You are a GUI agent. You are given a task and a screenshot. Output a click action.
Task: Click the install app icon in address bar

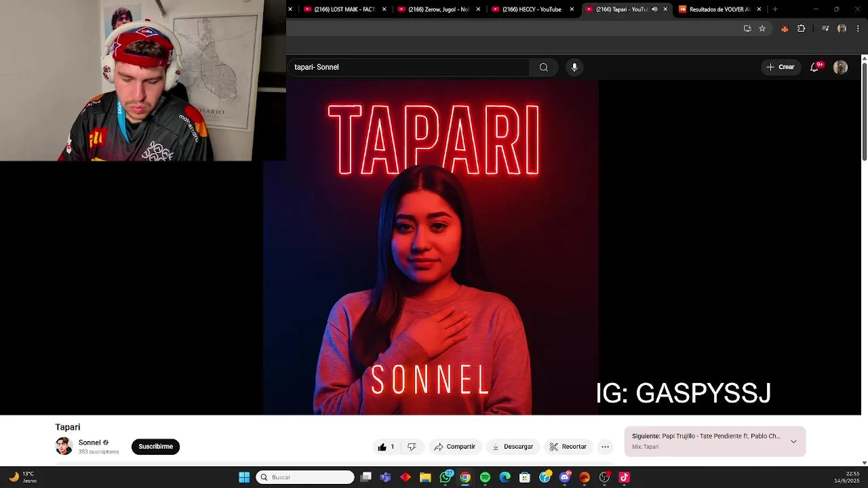click(747, 28)
